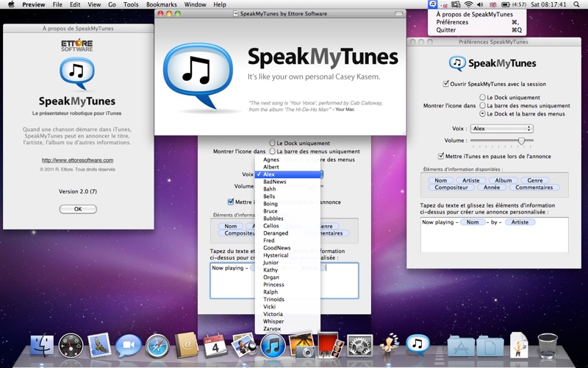The width and height of the screenshot is (588, 368).
Task: Click the Année token in Préférences window
Action: 491,187
